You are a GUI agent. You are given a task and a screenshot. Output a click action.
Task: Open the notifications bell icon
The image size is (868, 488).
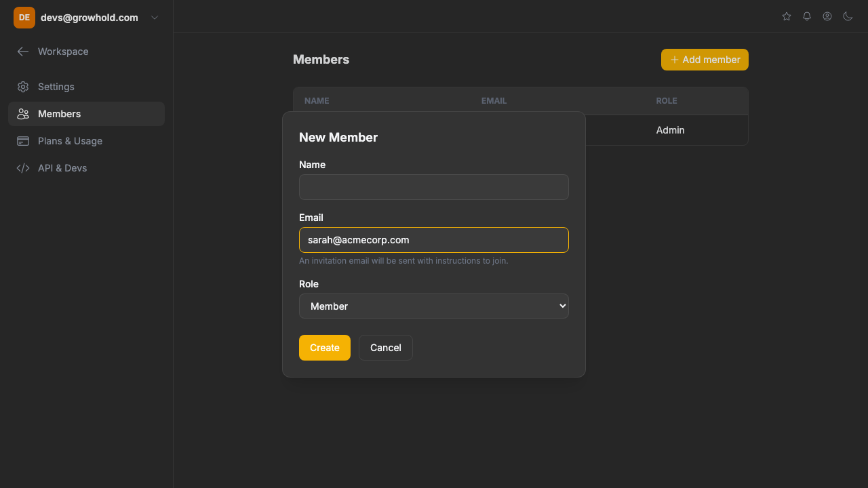click(807, 16)
